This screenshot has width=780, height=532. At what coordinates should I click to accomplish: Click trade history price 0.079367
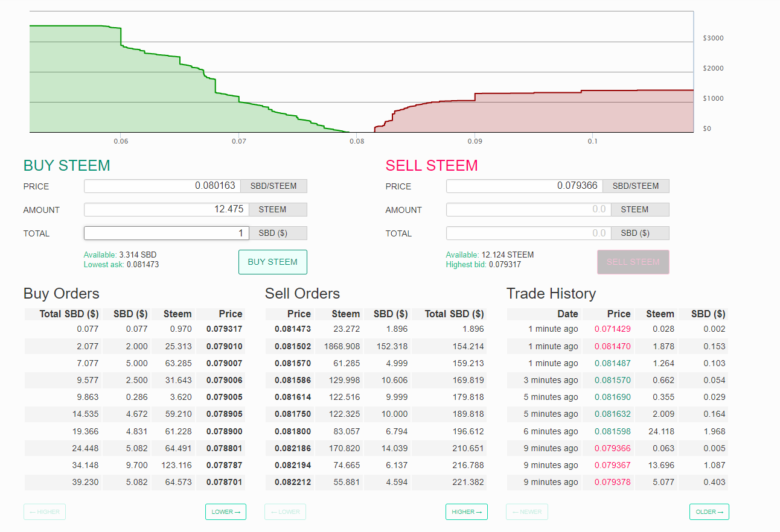point(612,465)
